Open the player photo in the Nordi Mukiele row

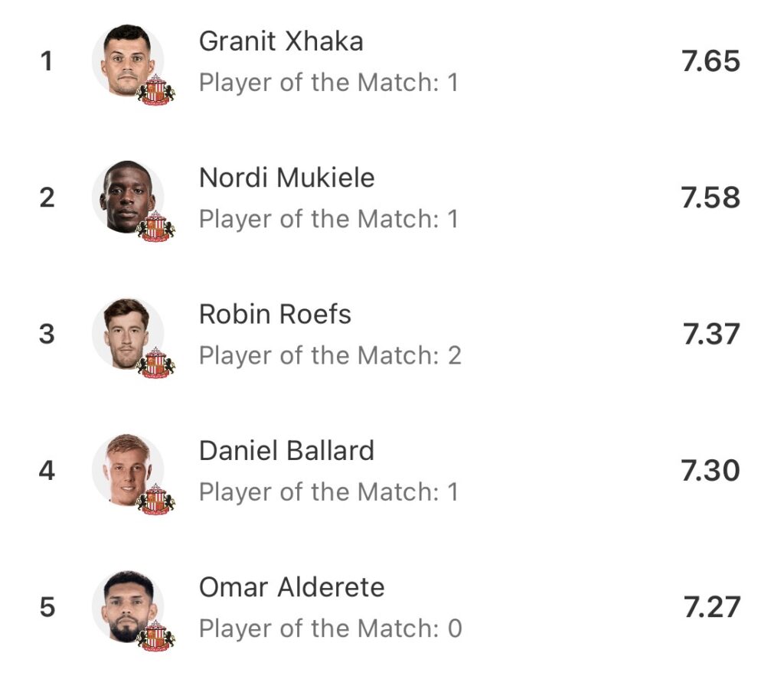point(126,196)
